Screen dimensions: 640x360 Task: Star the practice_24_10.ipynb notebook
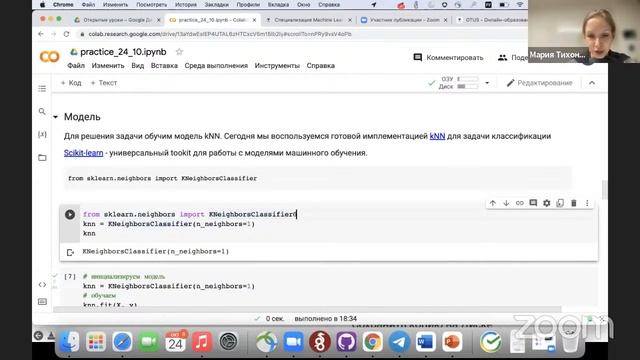(179, 52)
